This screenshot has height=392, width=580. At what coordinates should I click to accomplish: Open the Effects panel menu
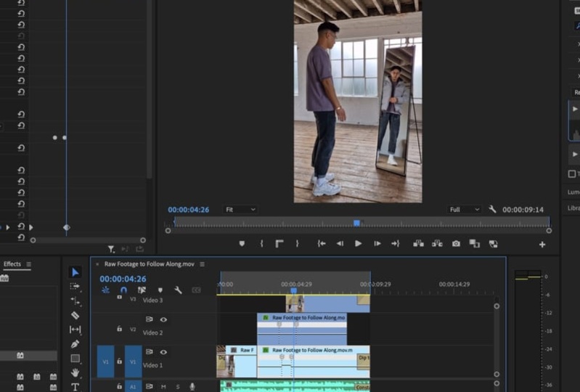(28, 264)
